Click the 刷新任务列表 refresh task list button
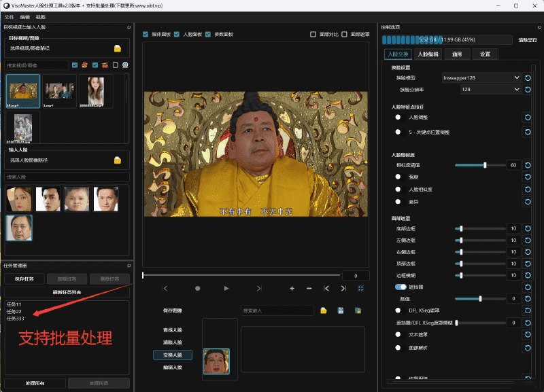The width and height of the screenshot is (544, 392). pyautogui.click(x=67, y=292)
